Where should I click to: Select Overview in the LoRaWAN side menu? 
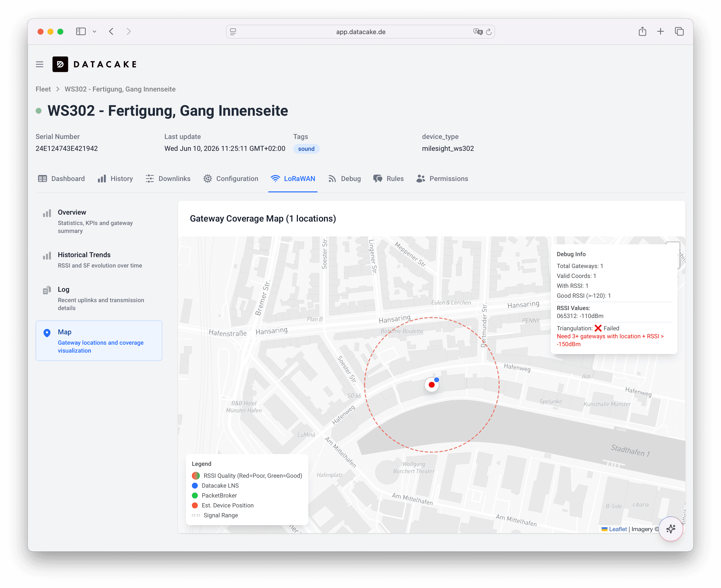tap(99, 221)
